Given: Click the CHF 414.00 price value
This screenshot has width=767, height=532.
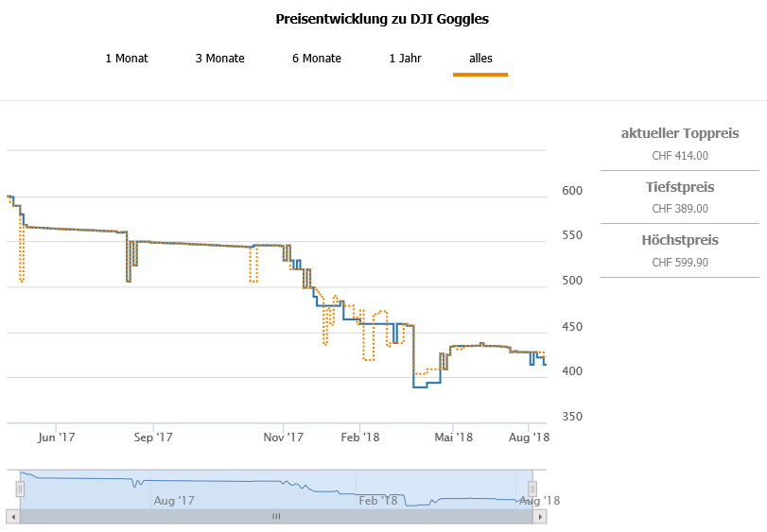Looking at the screenshot, I should tap(679, 156).
